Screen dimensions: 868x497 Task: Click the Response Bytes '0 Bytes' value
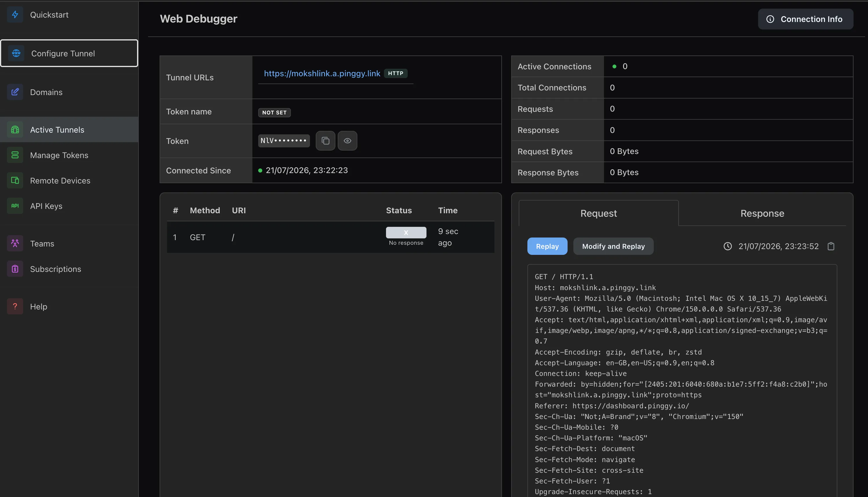coord(624,173)
